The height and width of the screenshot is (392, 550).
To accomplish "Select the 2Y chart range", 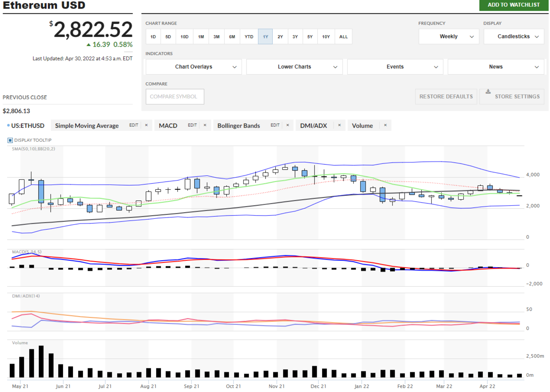I will pos(280,37).
